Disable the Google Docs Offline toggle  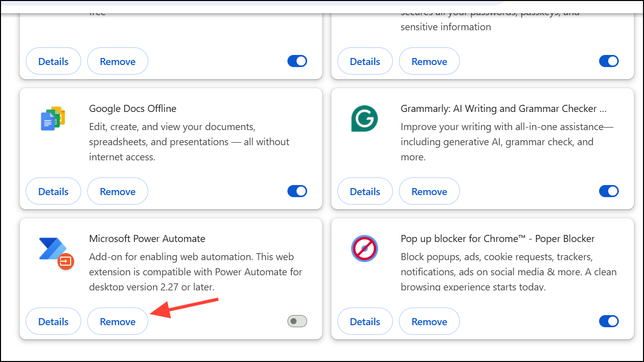point(297,191)
